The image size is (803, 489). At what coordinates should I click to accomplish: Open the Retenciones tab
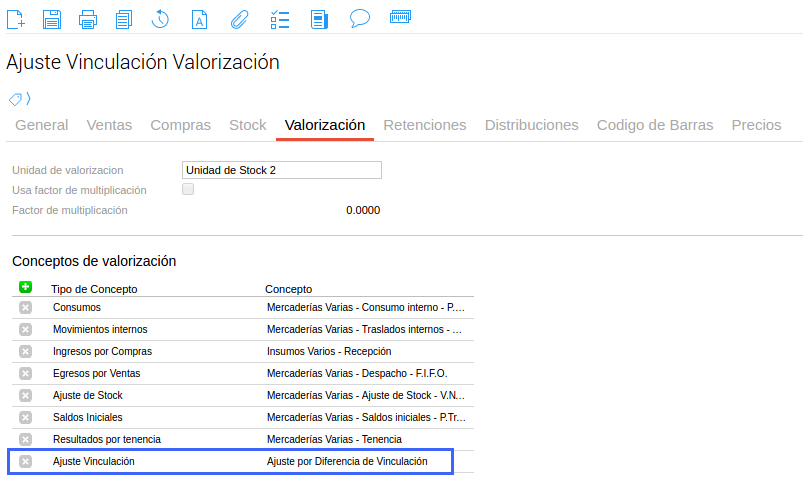tap(425, 125)
